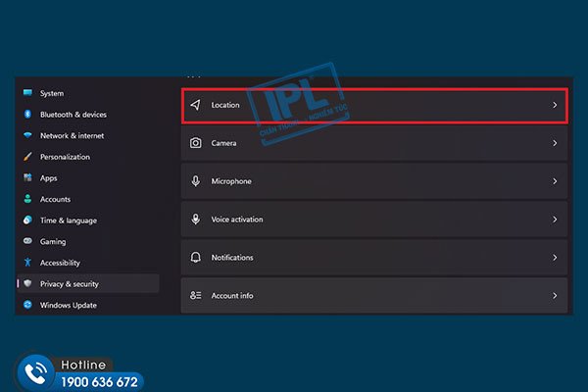Open Windows Update settings

pyautogui.click(x=69, y=306)
